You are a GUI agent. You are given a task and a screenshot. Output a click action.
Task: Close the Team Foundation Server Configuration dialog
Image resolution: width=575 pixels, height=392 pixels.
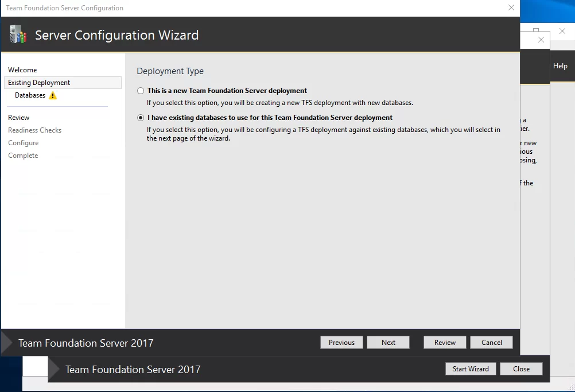(x=511, y=7)
